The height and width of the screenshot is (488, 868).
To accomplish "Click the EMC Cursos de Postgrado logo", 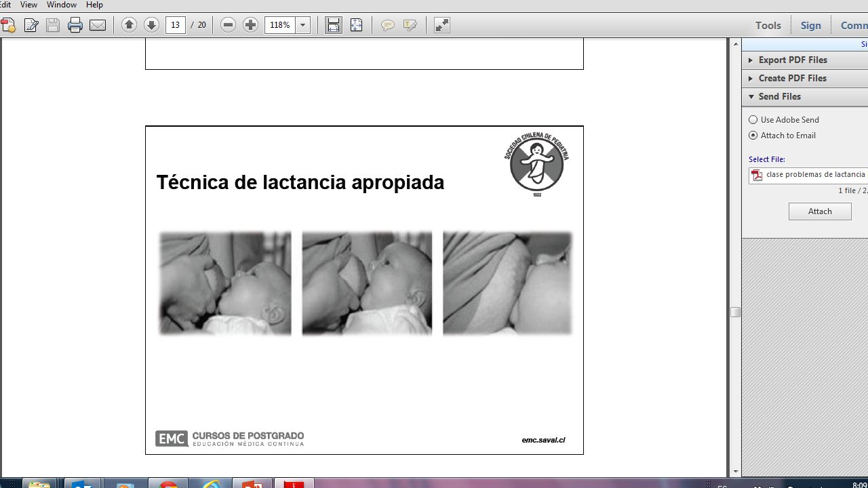I will tap(229, 439).
